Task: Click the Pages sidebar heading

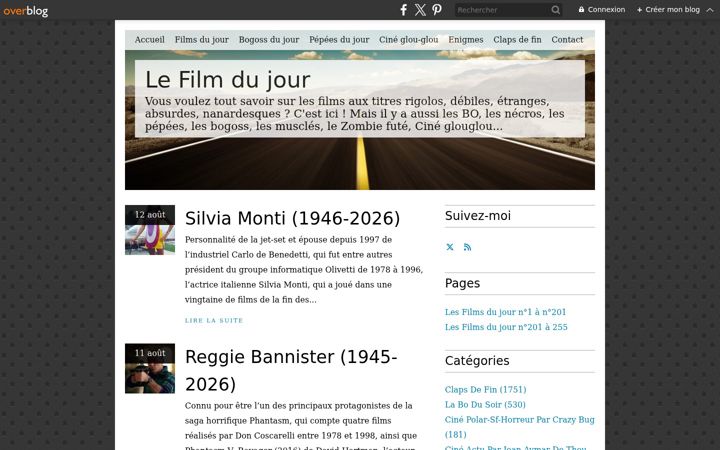Action: pyautogui.click(x=462, y=283)
